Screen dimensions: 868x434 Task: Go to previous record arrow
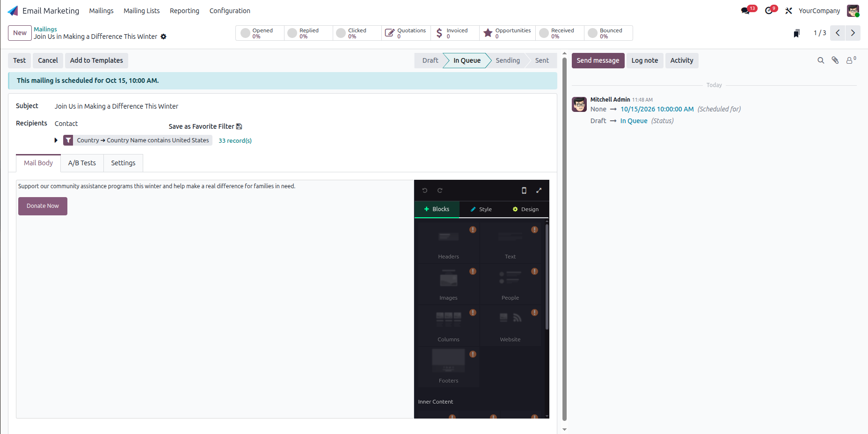tap(838, 33)
